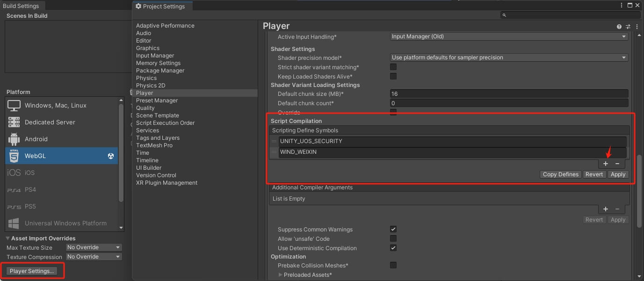Enable Allow 'unsafe' Code checkbox

click(393, 239)
